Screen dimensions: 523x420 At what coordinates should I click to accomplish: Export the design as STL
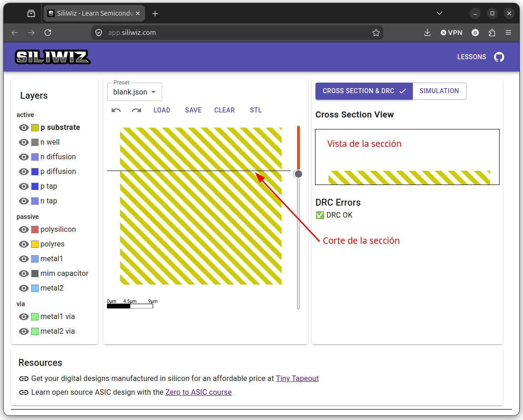click(x=256, y=110)
